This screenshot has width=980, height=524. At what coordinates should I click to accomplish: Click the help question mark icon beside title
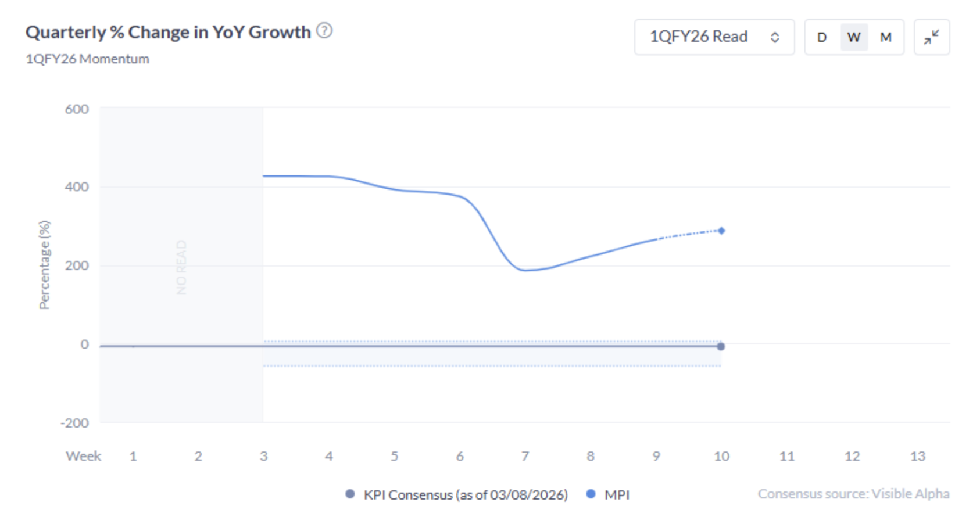324,31
